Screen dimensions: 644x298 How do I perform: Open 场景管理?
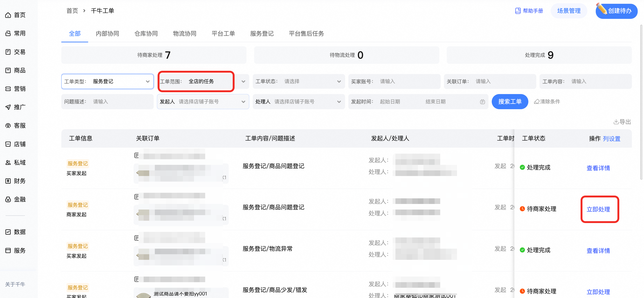(569, 11)
